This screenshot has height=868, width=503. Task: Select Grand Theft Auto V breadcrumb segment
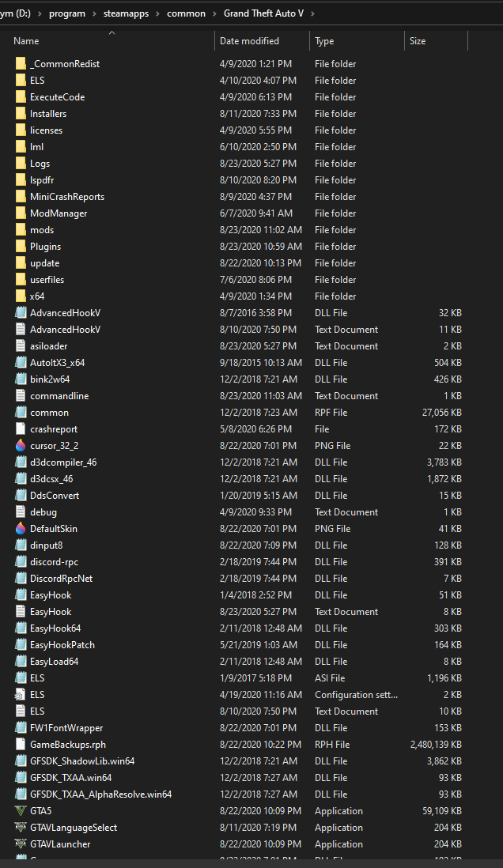(x=263, y=13)
